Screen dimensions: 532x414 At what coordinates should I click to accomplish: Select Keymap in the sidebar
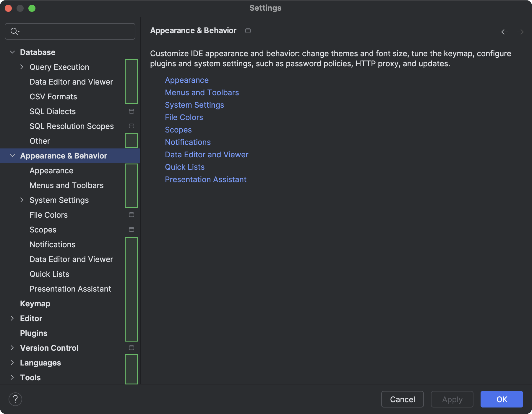[35, 303]
